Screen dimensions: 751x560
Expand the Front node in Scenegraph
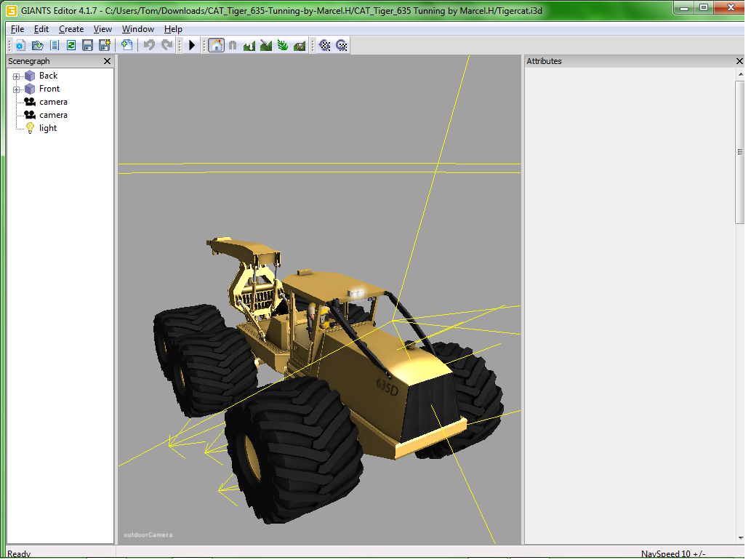click(x=16, y=89)
